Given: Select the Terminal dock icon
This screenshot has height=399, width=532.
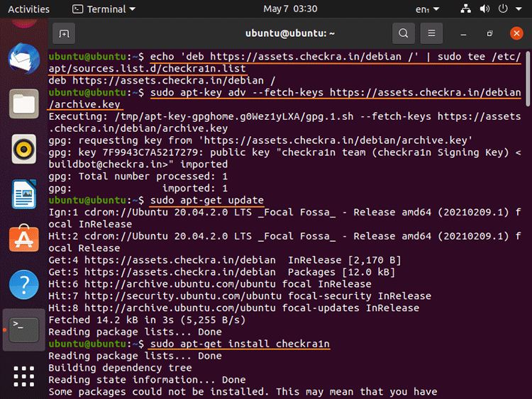Looking at the screenshot, I should click(23, 330).
